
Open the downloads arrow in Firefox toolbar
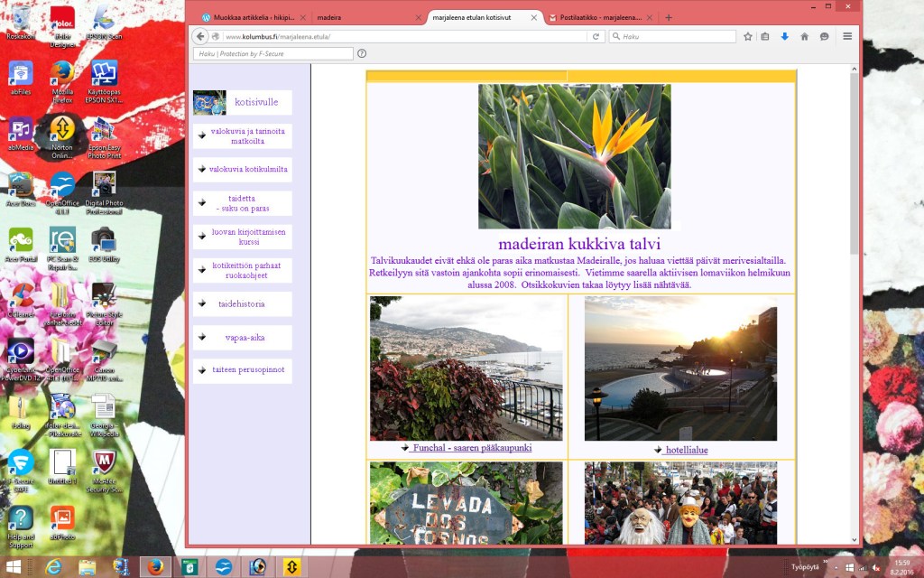tap(784, 36)
